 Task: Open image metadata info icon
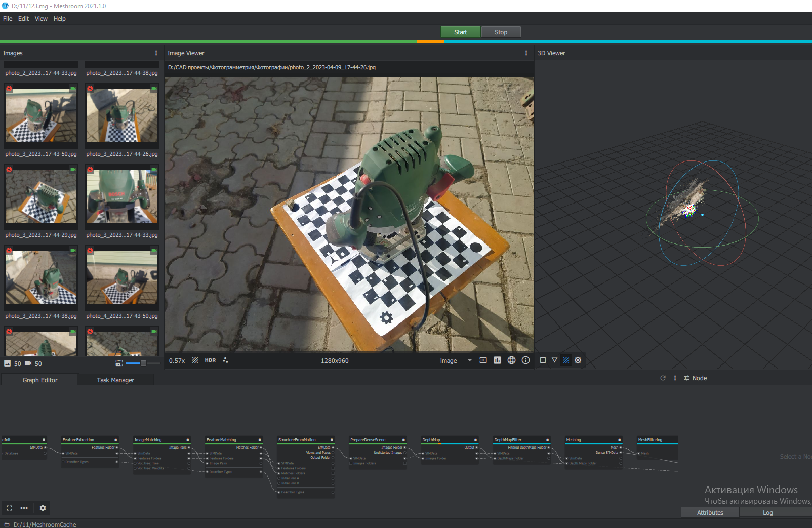(x=525, y=360)
